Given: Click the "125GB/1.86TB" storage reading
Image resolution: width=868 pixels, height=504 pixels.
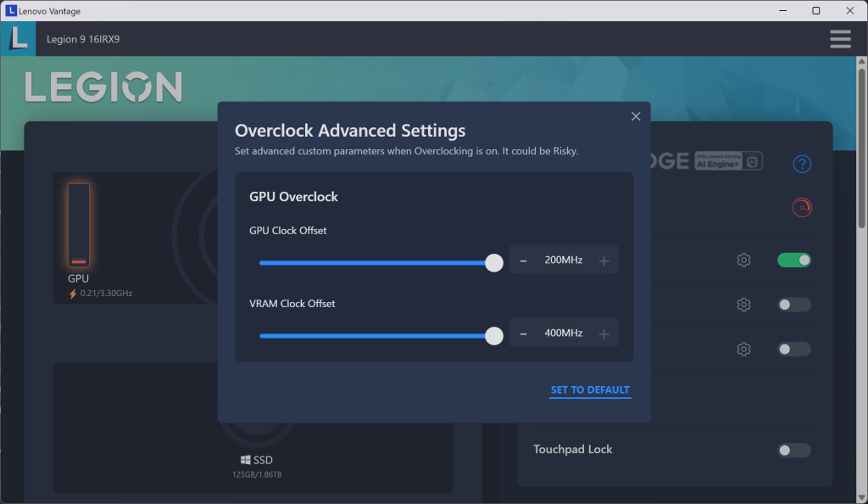Looking at the screenshot, I should (257, 474).
